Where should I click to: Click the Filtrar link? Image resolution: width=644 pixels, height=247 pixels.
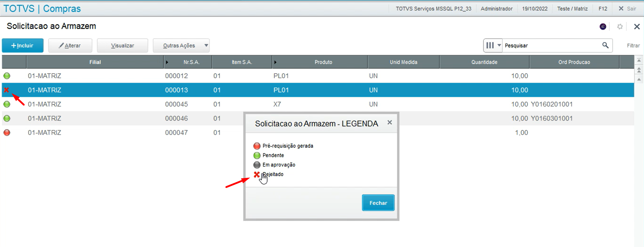[x=633, y=45]
